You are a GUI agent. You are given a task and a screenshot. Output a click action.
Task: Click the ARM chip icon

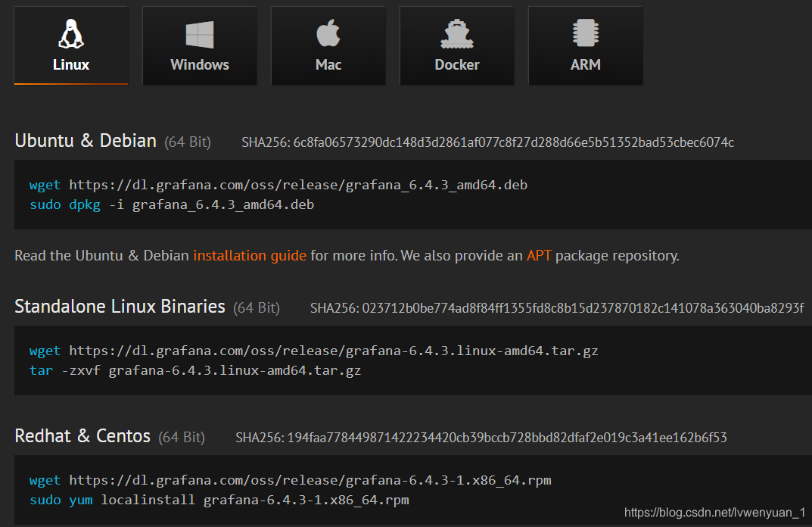[x=586, y=33]
